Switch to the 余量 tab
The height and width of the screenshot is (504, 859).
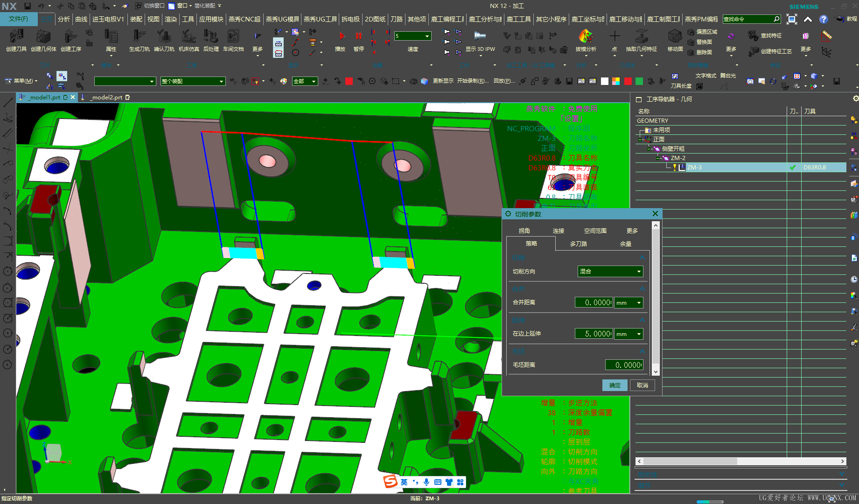(x=625, y=244)
